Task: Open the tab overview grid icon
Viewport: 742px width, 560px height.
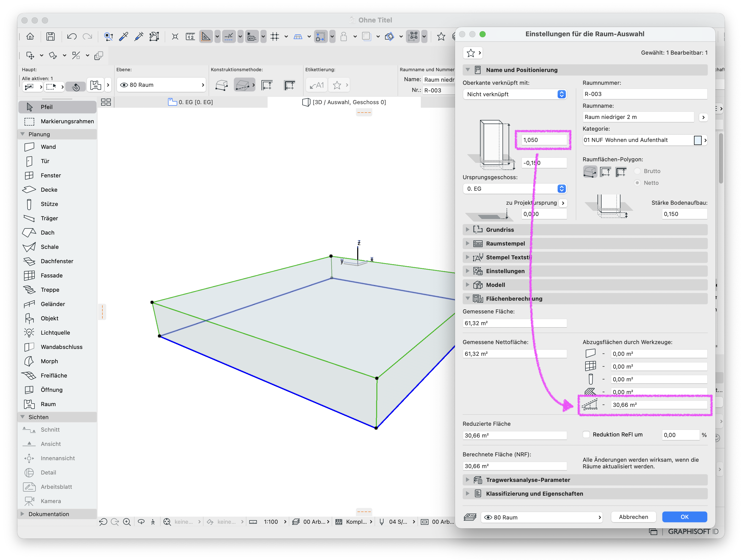Action: [106, 102]
